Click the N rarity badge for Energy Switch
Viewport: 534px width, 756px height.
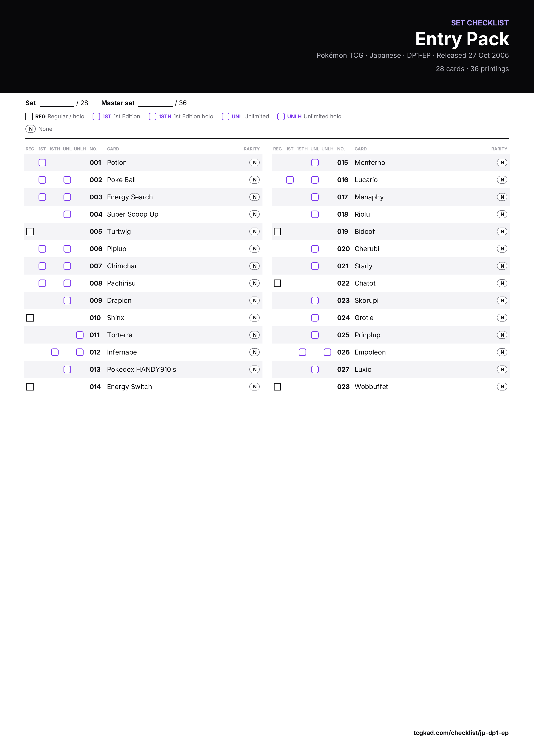click(x=254, y=387)
